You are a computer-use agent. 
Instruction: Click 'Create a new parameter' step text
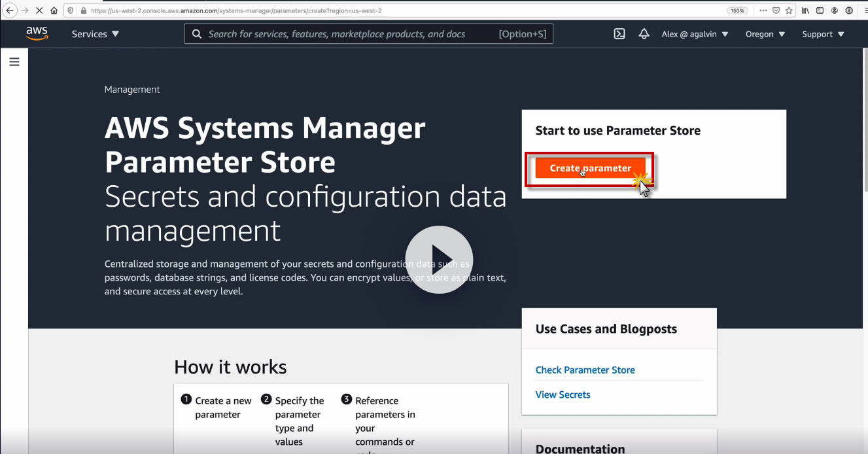[223, 408]
